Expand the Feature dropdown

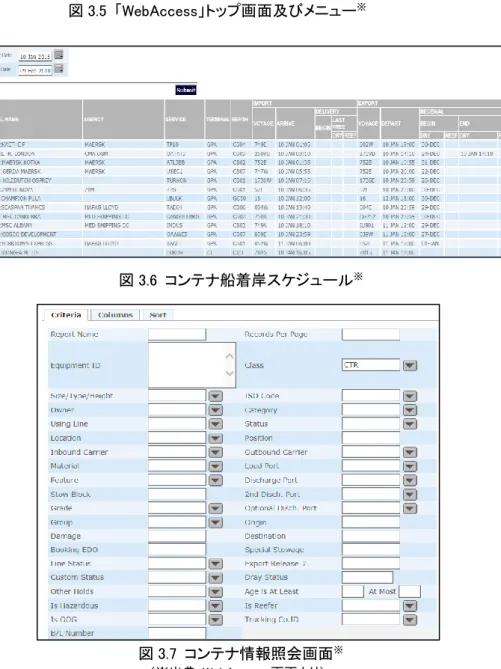pyautogui.click(x=216, y=480)
